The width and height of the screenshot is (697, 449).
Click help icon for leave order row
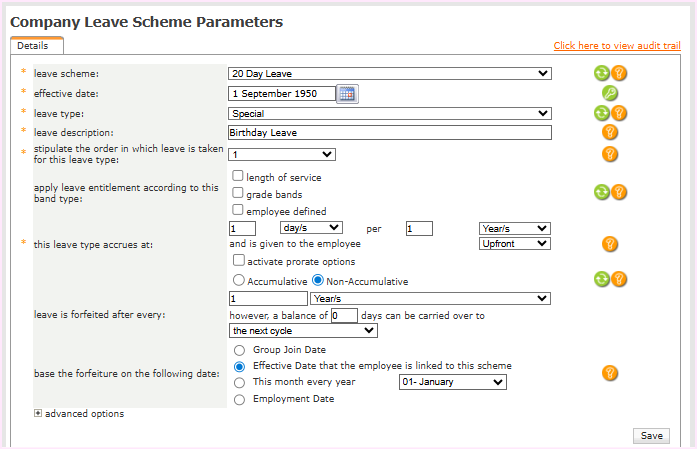click(x=609, y=154)
